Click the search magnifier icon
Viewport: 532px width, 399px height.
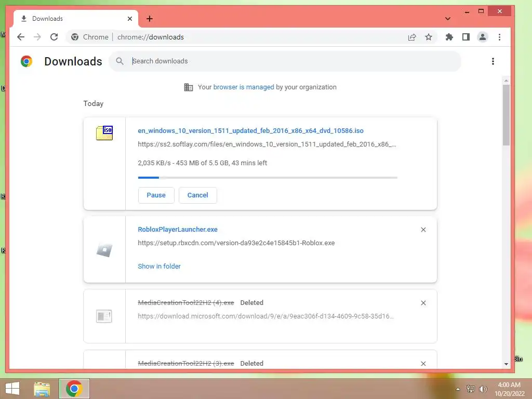(119, 61)
